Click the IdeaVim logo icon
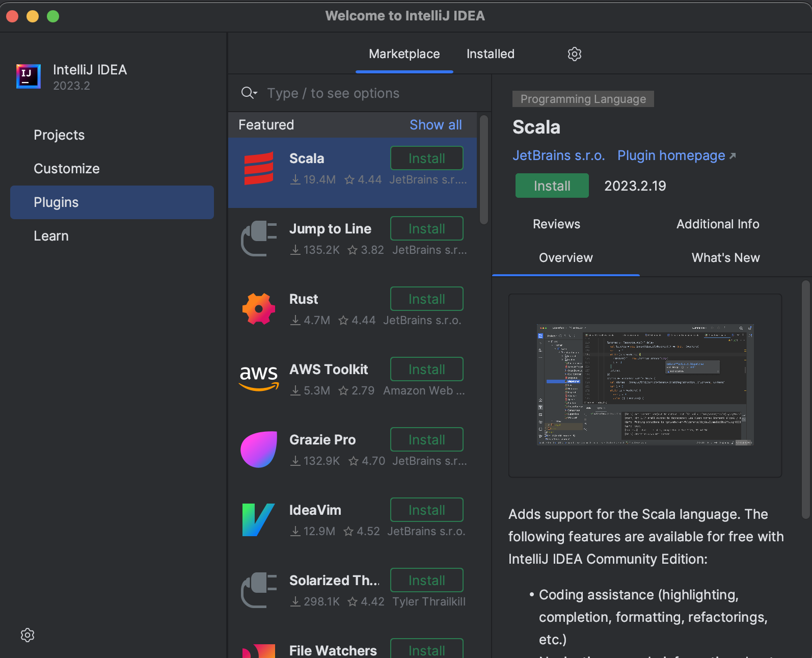The width and height of the screenshot is (812, 658). click(x=259, y=520)
